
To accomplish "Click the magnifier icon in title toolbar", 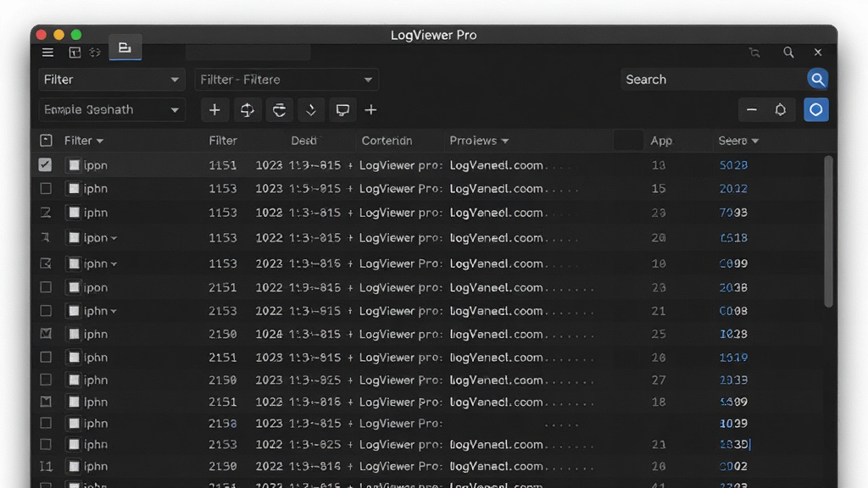I will [788, 52].
